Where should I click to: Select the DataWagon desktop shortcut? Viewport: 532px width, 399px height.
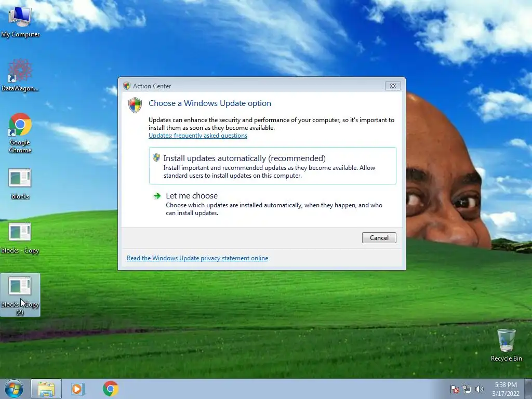20,75
